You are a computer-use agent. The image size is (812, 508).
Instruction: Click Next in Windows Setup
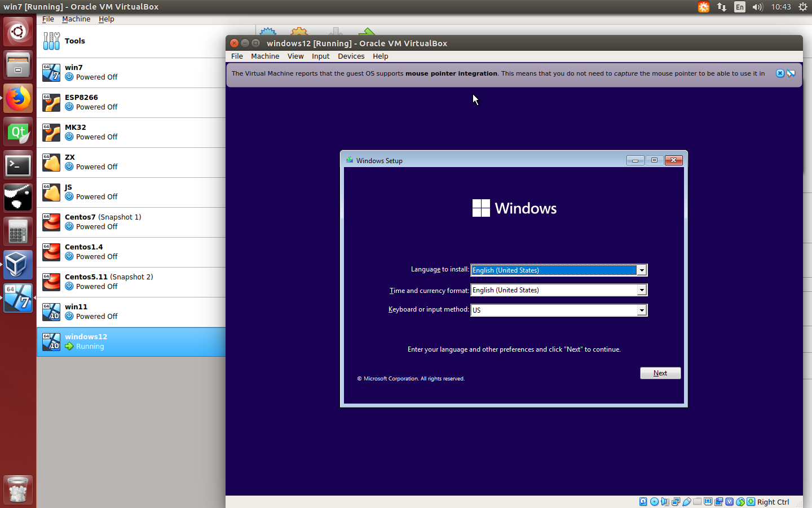[x=660, y=373]
